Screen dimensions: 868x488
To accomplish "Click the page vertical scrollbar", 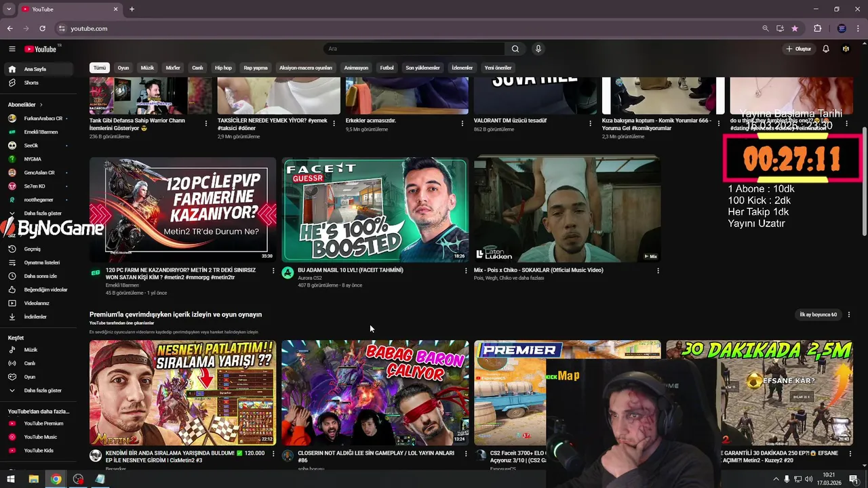I will pyautogui.click(x=864, y=182).
